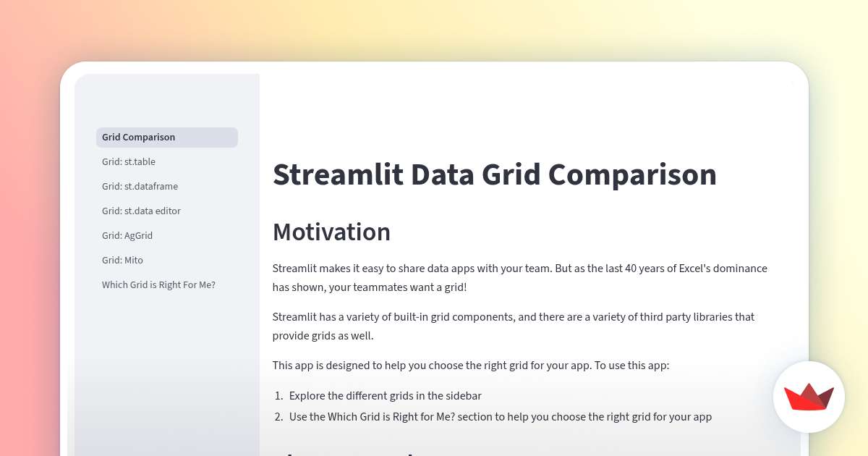Select Grid Comparison in the sidebar
The image size is (868, 456).
pyautogui.click(x=138, y=137)
